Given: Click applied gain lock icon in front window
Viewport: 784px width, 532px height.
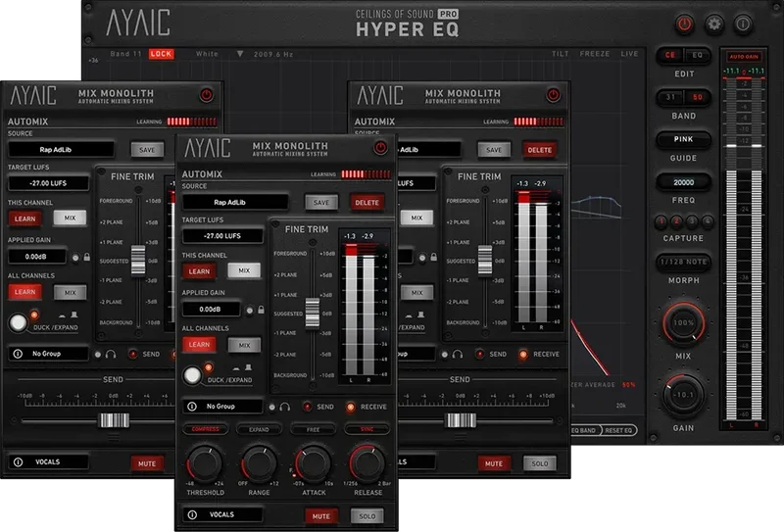Looking at the screenshot, I should pyautogui.click(x=261, y=310).
